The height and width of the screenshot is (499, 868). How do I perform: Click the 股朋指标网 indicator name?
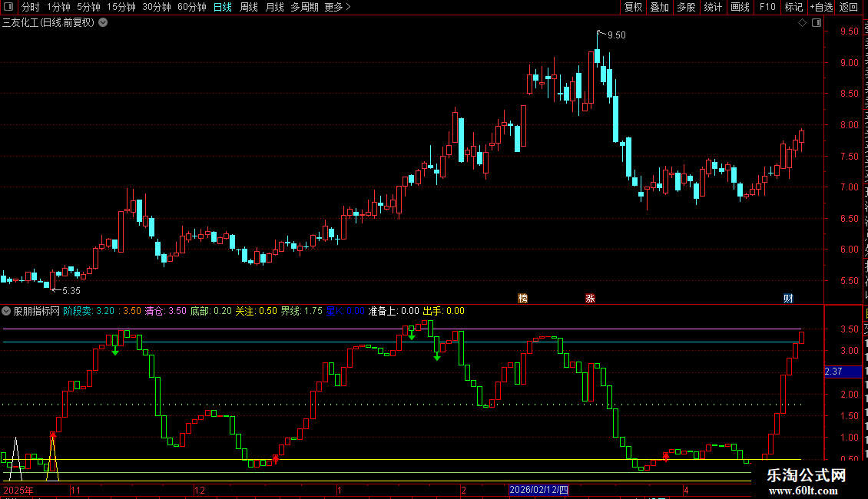coord(37,311)
